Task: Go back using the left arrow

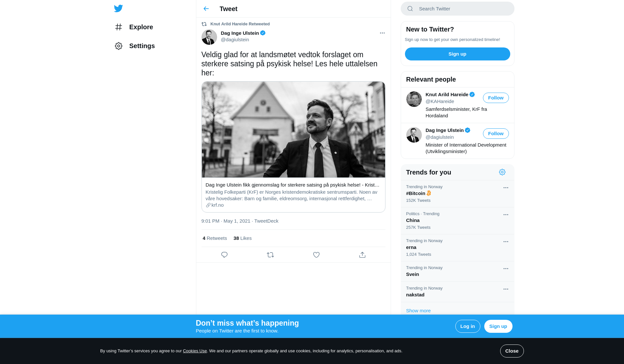Action: coord(206,9)
